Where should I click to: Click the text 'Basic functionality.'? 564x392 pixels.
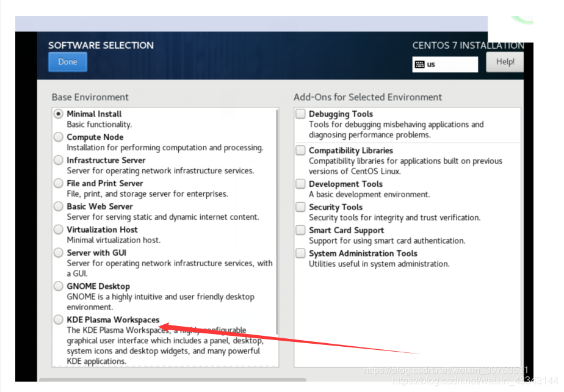point(99,125)
